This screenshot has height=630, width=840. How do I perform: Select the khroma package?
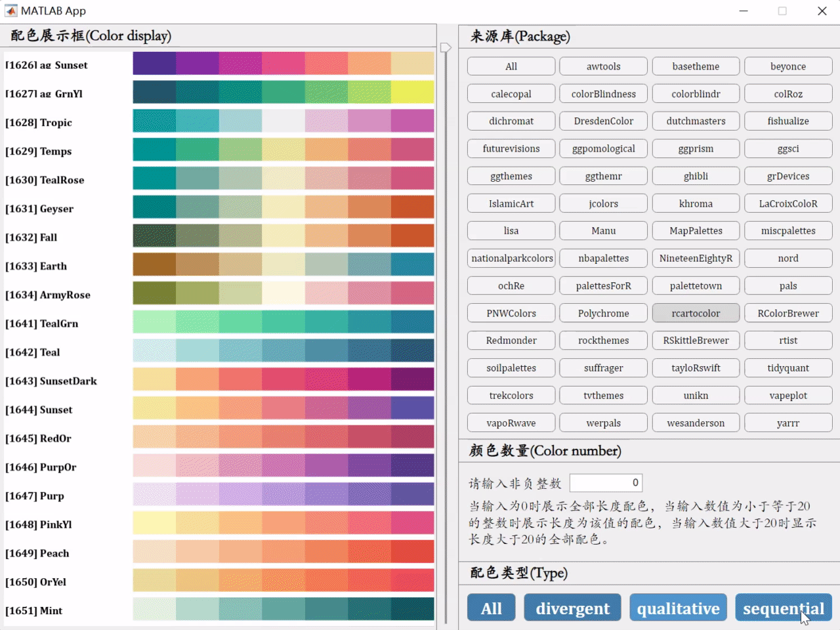coord(696,203)
